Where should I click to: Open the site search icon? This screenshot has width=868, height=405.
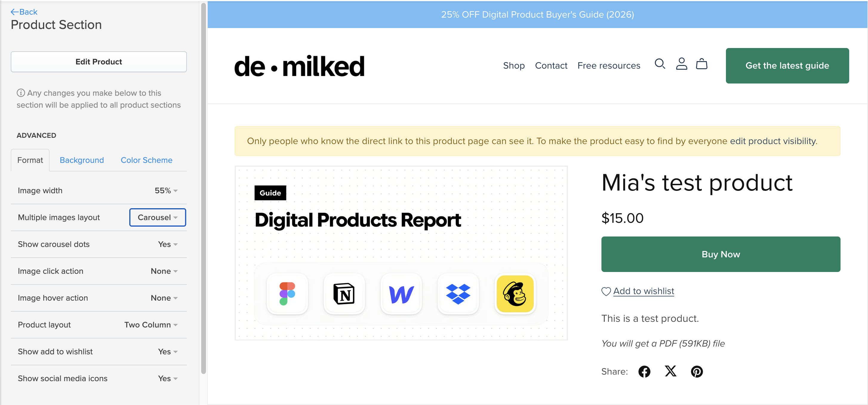(660, 64)
